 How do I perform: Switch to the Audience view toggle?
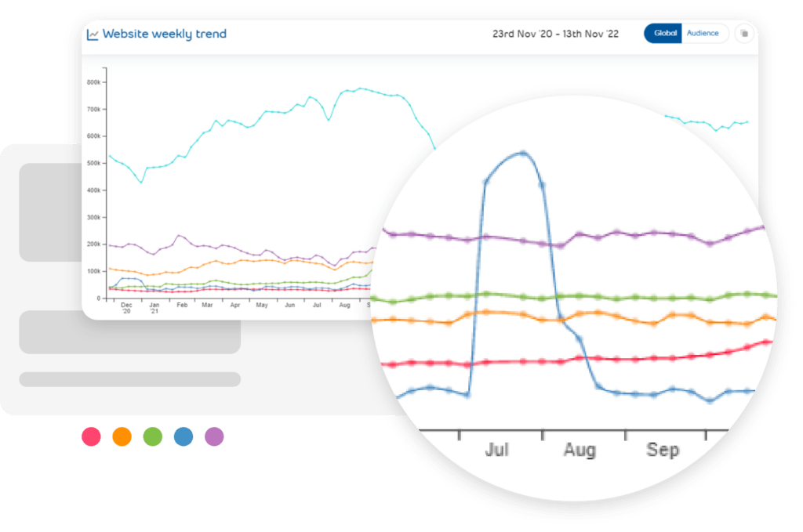(x=703, y=33)
